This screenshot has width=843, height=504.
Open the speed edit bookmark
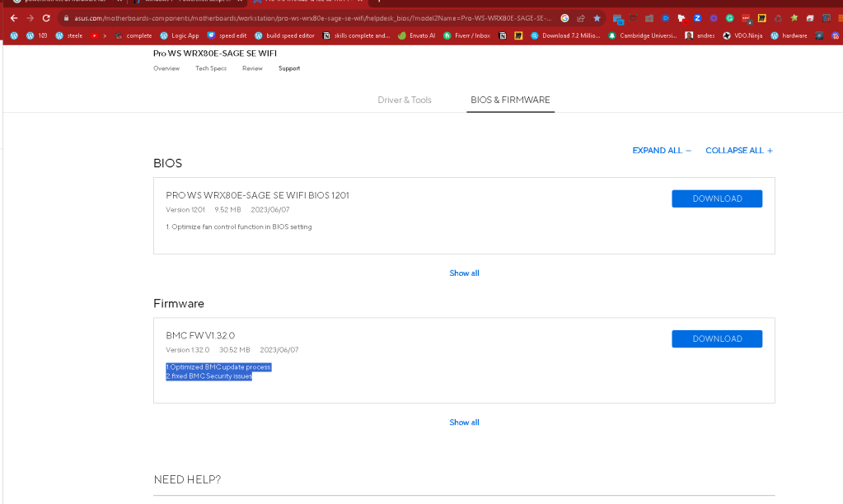coord(227,36)
